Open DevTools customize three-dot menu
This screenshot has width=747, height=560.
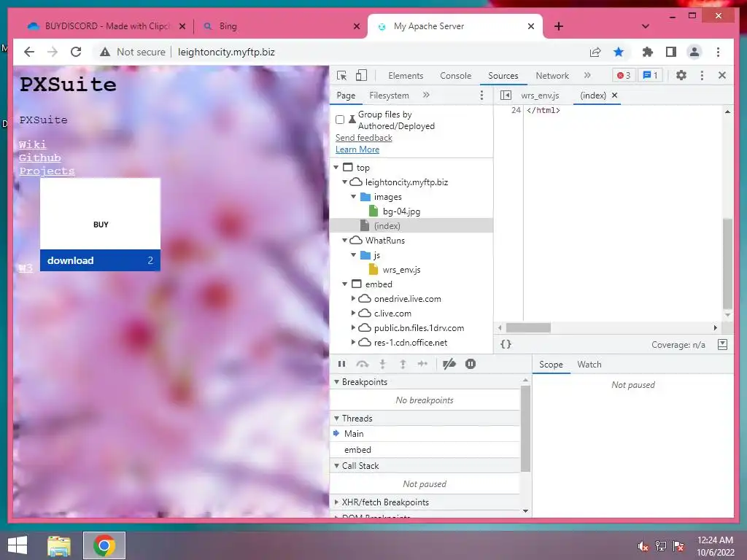(702, 75)
